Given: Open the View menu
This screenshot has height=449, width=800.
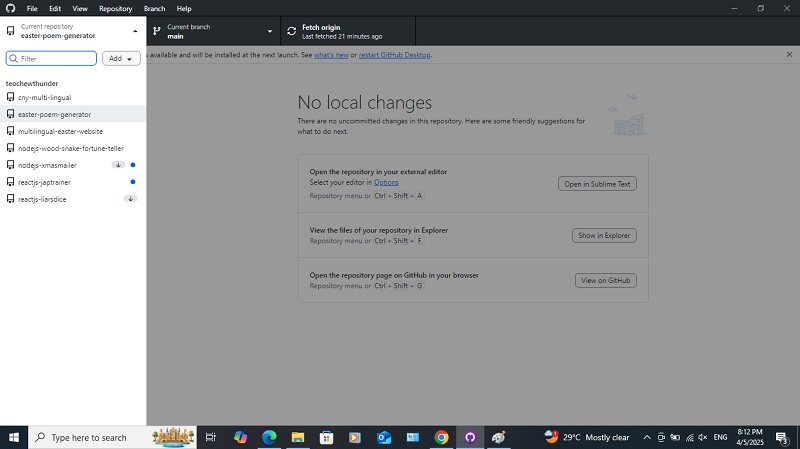Looking at the screenshot, I should pyautogui.click(x=80, y=9).
